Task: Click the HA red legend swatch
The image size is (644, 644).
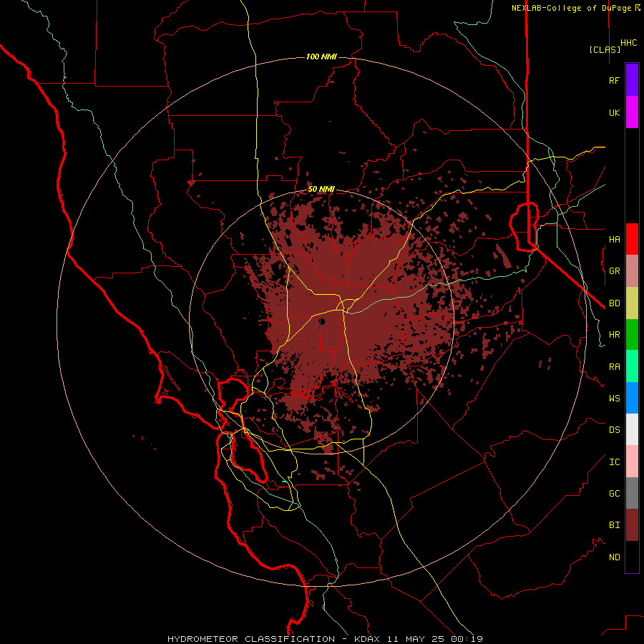Action: pos(632,239)
